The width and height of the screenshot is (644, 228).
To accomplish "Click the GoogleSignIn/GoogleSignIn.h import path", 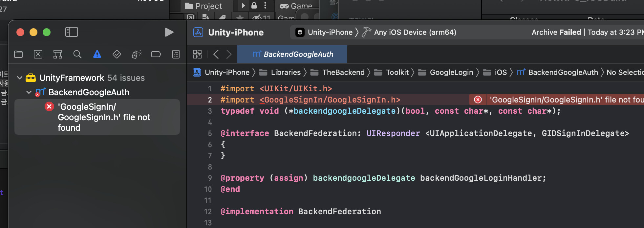I will click(330, 100).
